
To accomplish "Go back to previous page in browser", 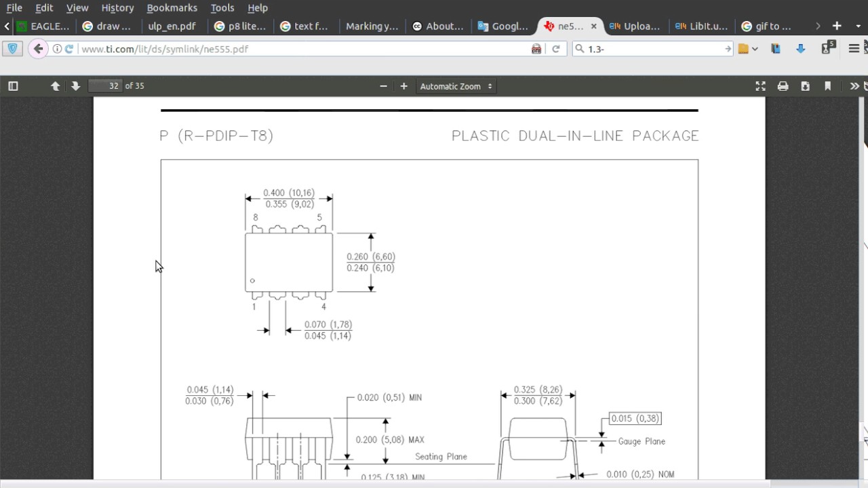I will coord(38,49).
